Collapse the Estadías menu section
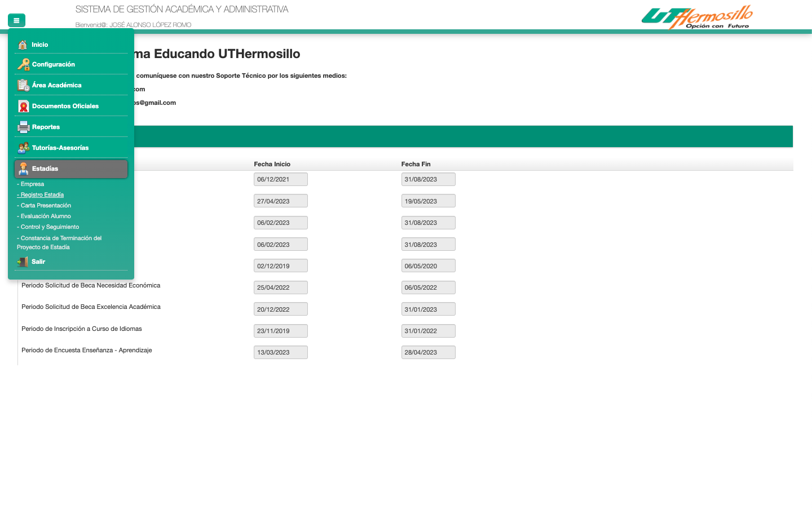This screenshot has width=812, height=509. coord(70,169)
